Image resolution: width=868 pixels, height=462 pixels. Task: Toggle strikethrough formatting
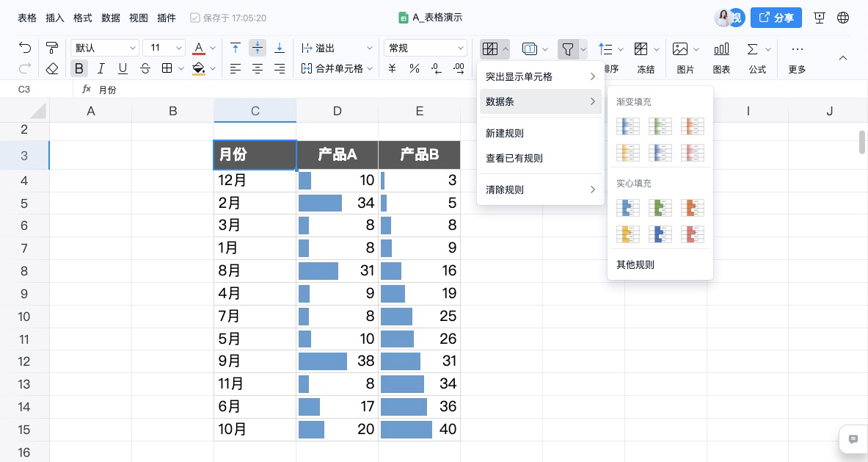point(145,68)
